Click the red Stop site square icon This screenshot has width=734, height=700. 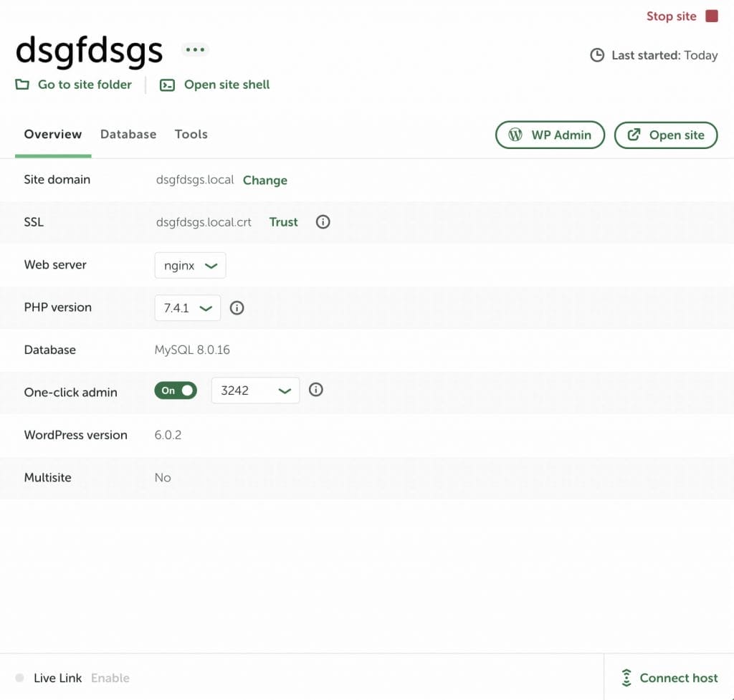click(x=712, y=16)
